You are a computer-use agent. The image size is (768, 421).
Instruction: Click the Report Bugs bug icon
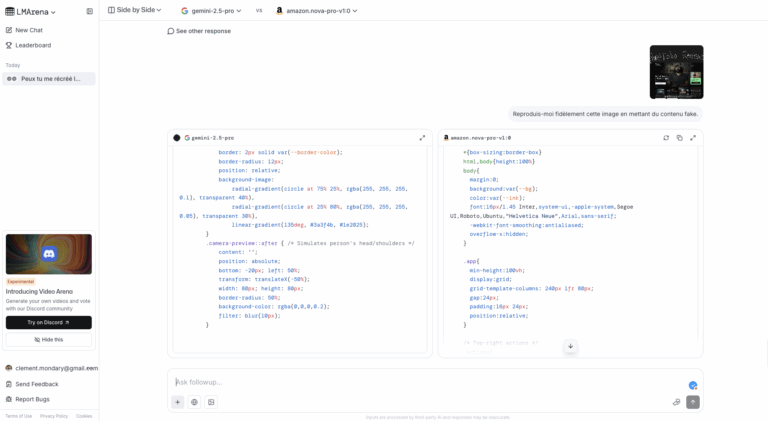(9, 399)
